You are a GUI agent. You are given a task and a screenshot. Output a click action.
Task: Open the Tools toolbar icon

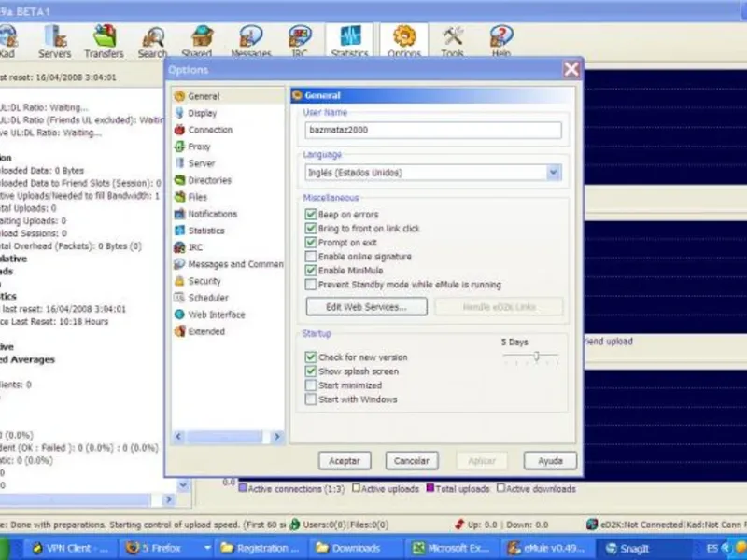pyautogui.click(x=453, y=41)
